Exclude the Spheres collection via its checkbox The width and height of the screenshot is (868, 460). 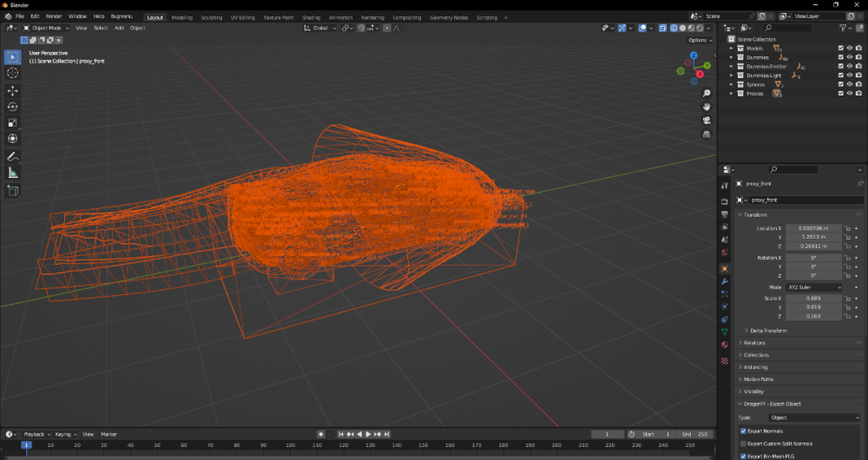[840, 84]
